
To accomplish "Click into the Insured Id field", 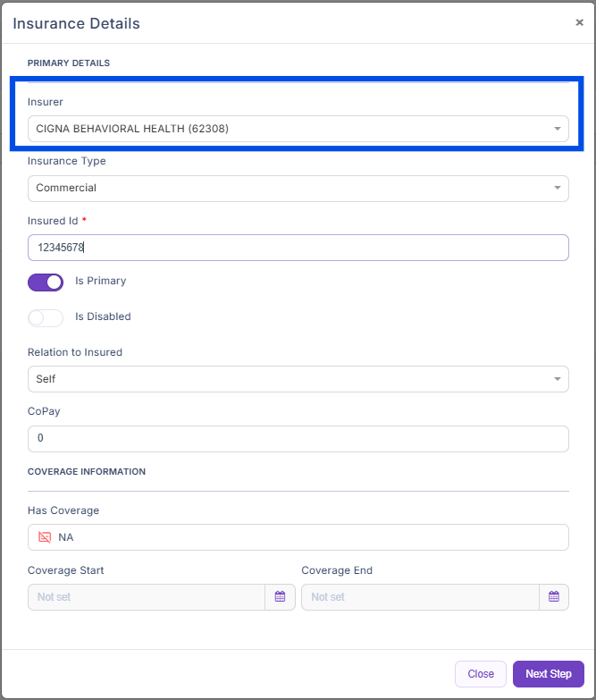I will [x=298, y=248].
